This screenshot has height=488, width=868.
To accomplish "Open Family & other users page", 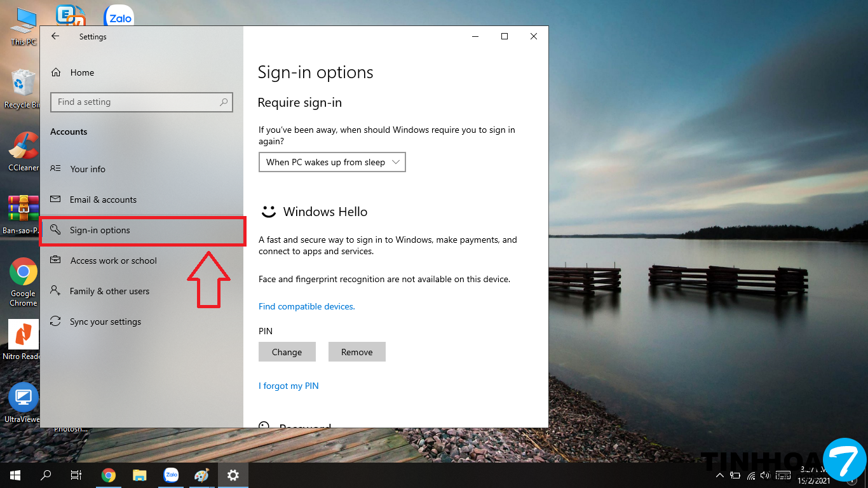I will click(109, 291).
